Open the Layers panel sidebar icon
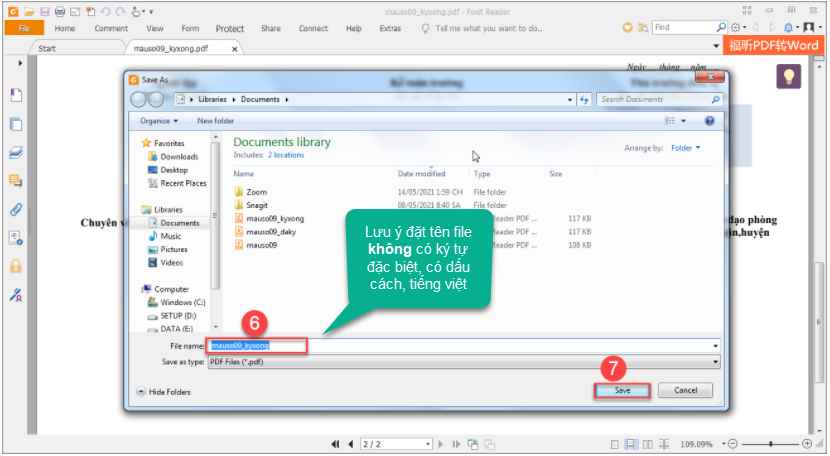Screen dimensions: 830x456 [16, 153]
